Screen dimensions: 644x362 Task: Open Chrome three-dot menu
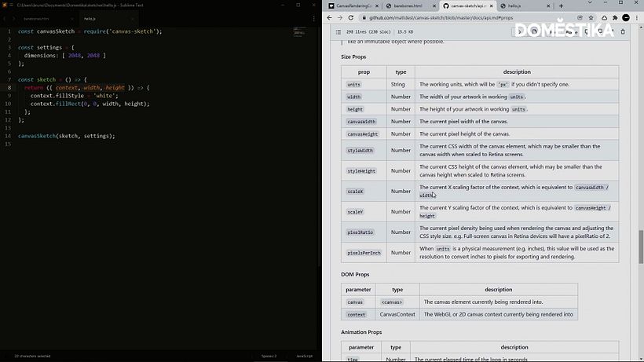click(637, 17)
